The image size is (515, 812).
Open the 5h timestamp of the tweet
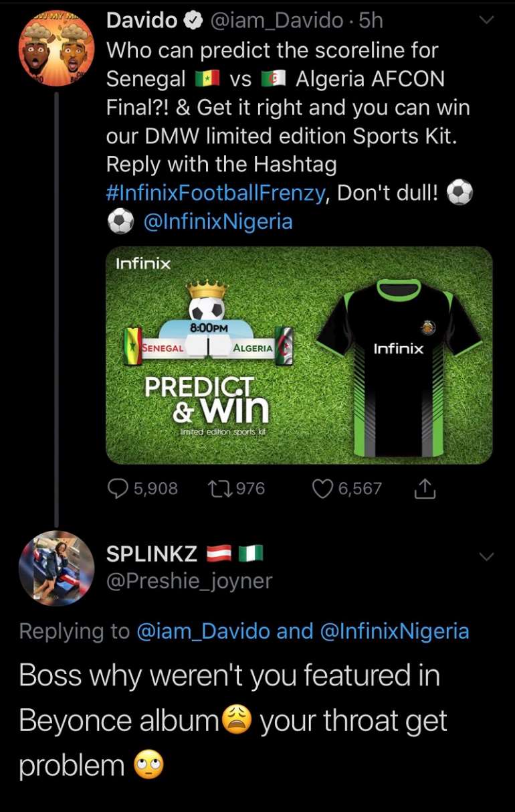pos(371,21)
